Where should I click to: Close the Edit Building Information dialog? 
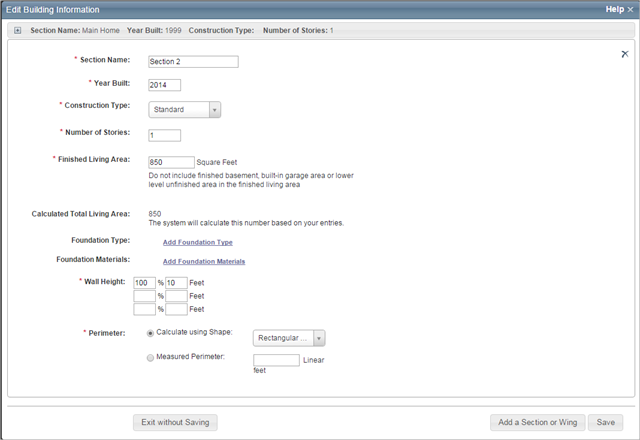click(x=630, y=9)
